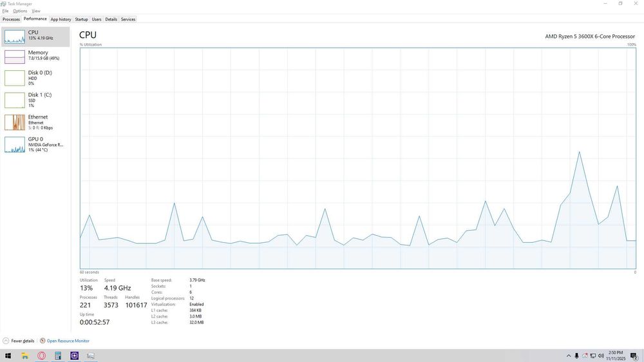This screenshot has height=362, width=644.
Task: Select the Ethernet graph entry
Action: [x=35, y=122]
